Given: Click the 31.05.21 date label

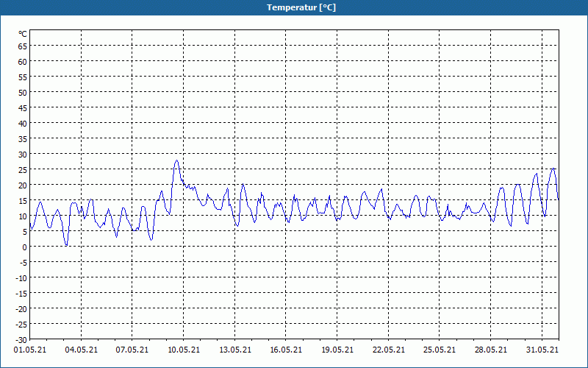Looking at the screenshot, I should click(x=542, y=350).
